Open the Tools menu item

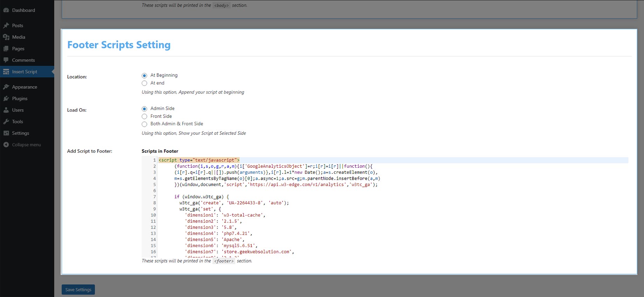[x=27, y=121]
